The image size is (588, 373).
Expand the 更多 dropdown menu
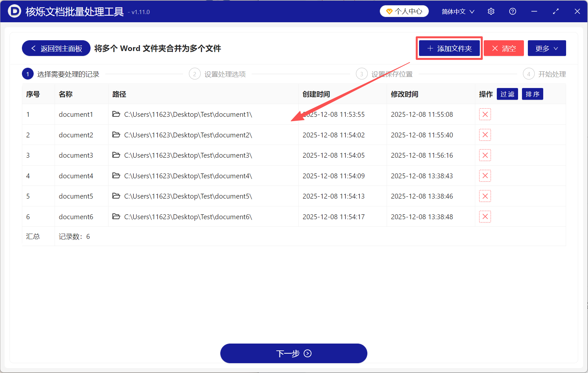(546, 48)
